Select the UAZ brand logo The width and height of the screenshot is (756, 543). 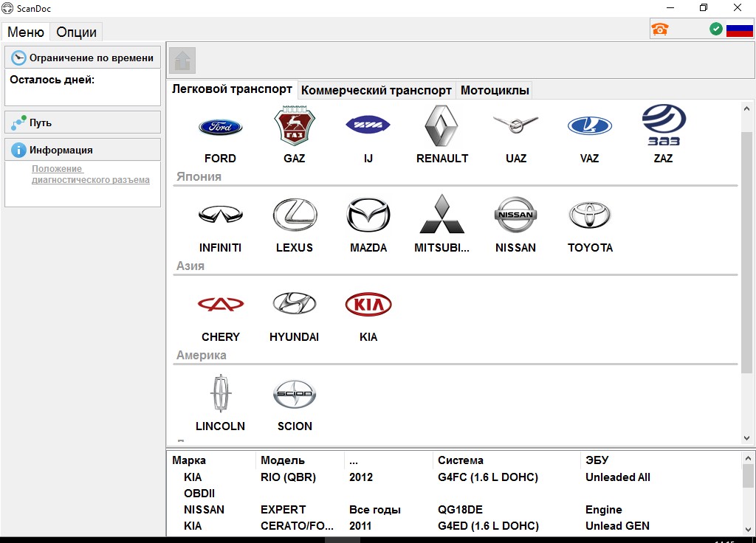pyautogui.click(x=515, y=125)
